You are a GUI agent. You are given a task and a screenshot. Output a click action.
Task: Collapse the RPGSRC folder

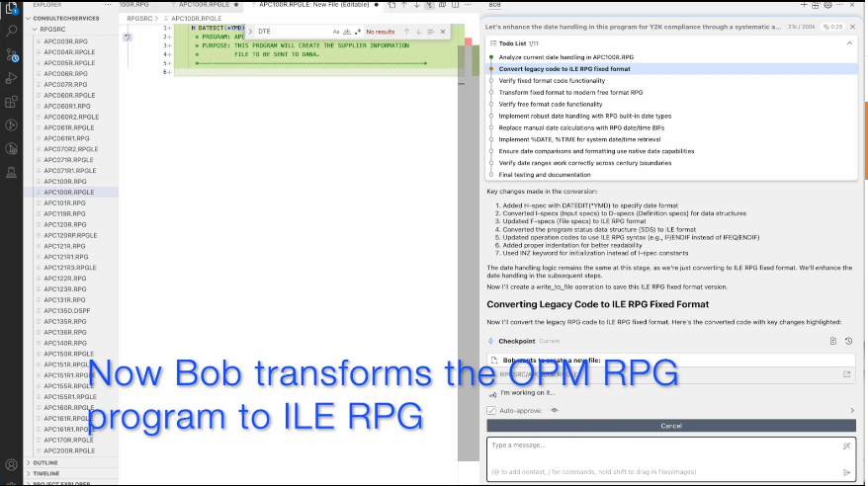point(36,30)
